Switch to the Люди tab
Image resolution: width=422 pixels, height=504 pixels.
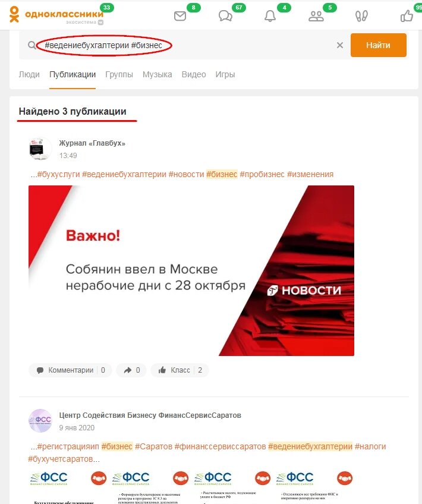pyautogui.click(x=29, y=74)
